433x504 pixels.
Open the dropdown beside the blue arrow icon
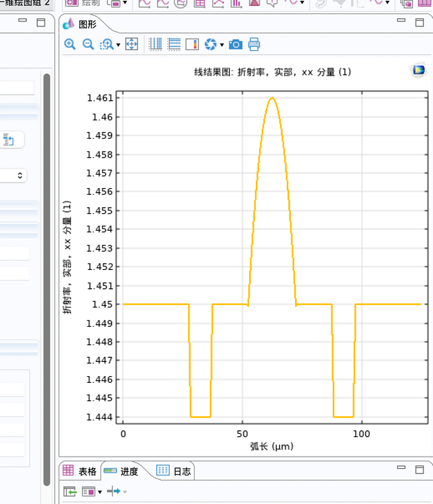point(125,492)
